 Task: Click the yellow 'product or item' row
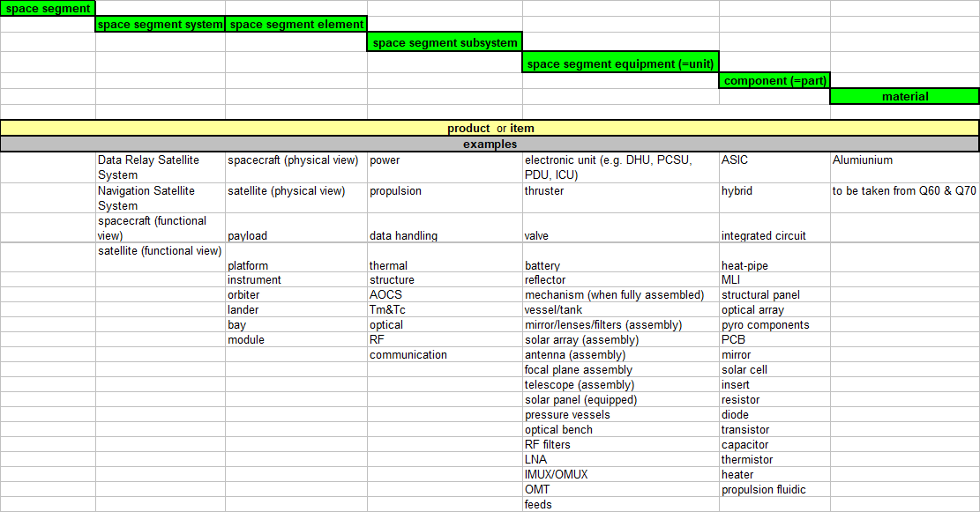(490, 128)
